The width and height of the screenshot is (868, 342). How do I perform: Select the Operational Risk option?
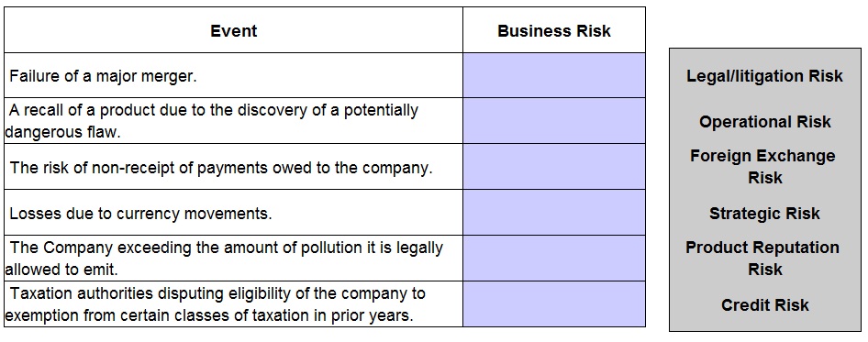(x=764, y=122)
